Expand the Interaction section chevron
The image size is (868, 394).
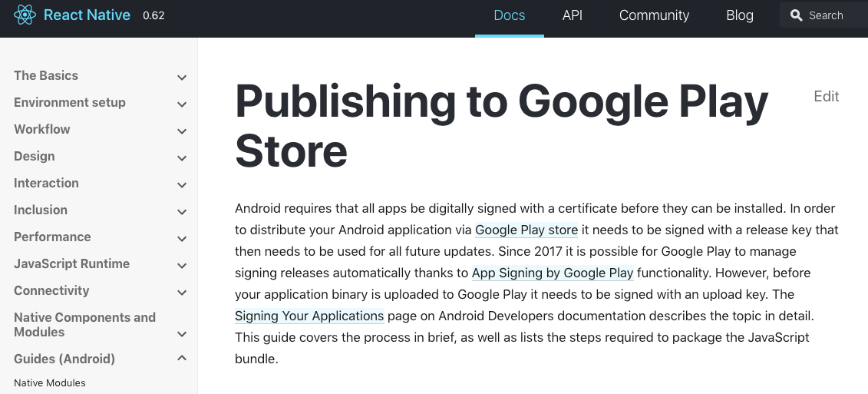click(182, 185)
